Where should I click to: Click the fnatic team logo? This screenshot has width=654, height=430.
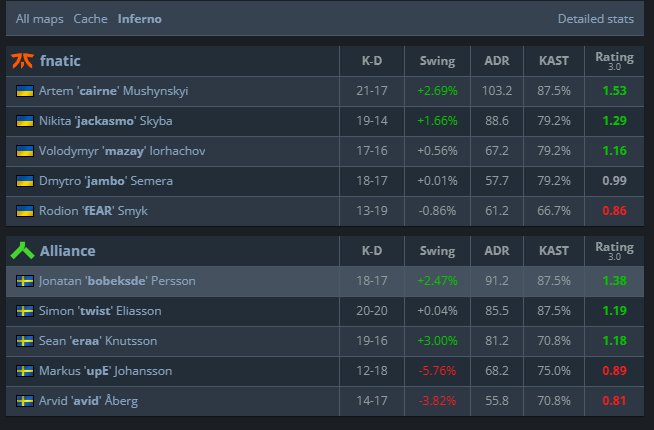click(x=22, y=61)
